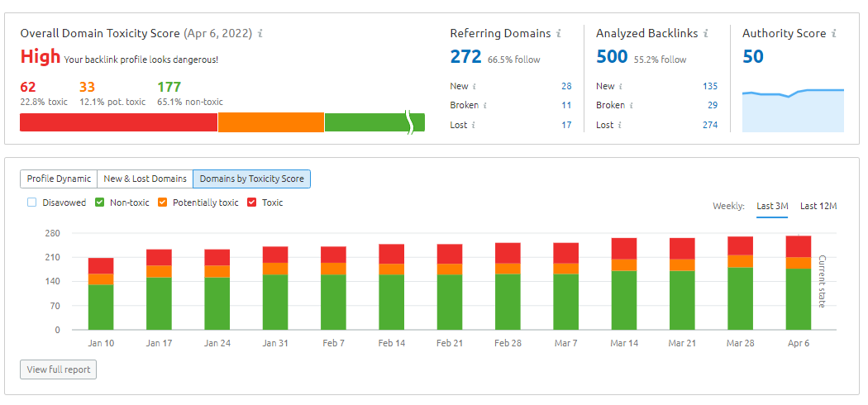Toggle the Toxic legend checkbox
Screen dimensions: 868x405
click(x=252, y=202)
